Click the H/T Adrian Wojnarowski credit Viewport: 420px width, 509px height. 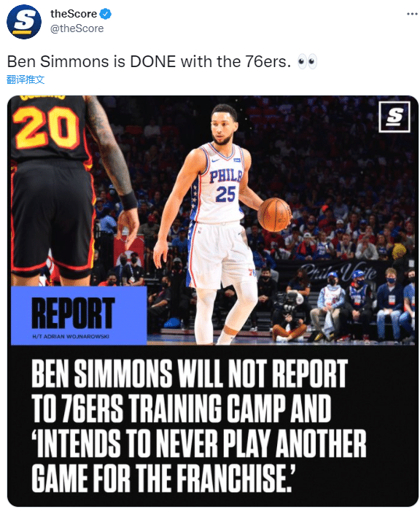click(71, 336)
